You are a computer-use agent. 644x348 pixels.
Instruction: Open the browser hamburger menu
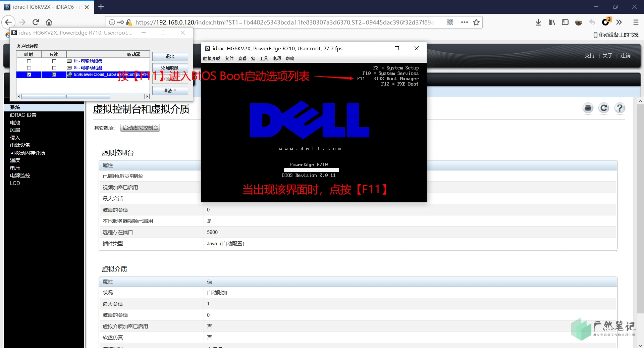[x=636, y=22]
